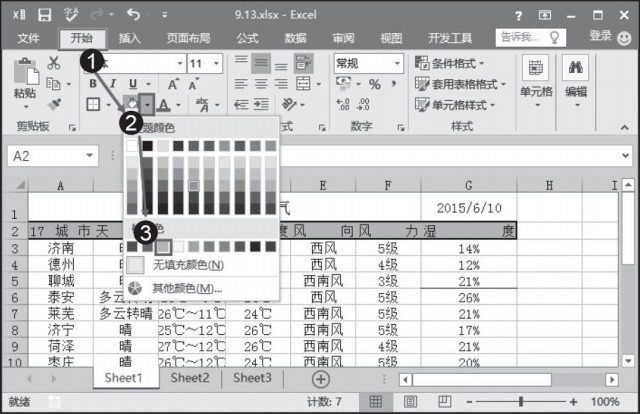The width and height of the screenshot is (640, 414).
Task: Open 单元格样式 cell styles menu
Action: [455, 105]
